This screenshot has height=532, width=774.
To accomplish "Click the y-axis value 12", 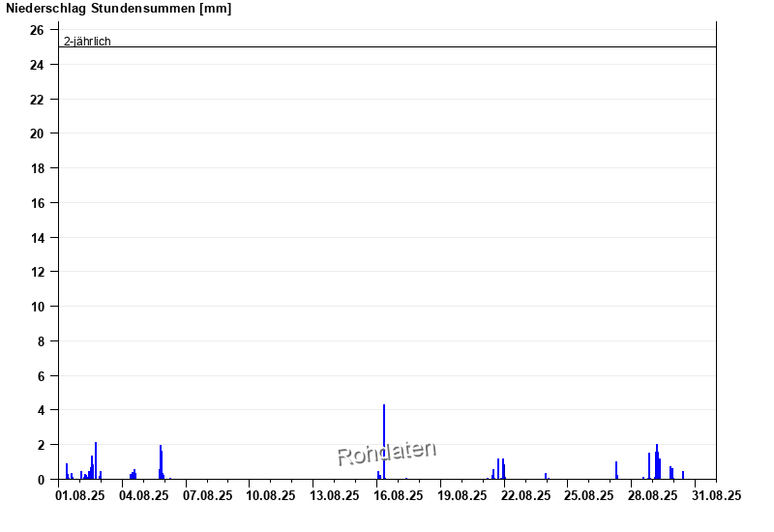I will click(37, 272).
